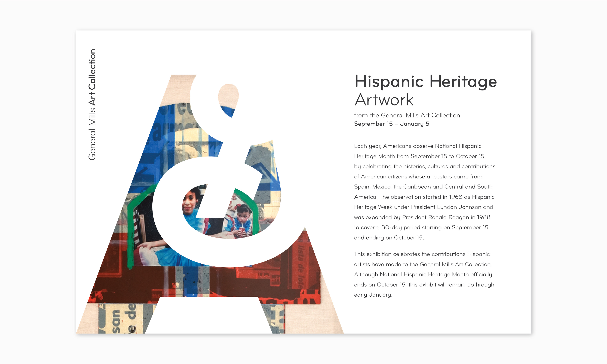
Task: Click the line 'and ending on October 15.'
Action: (389, 238)
